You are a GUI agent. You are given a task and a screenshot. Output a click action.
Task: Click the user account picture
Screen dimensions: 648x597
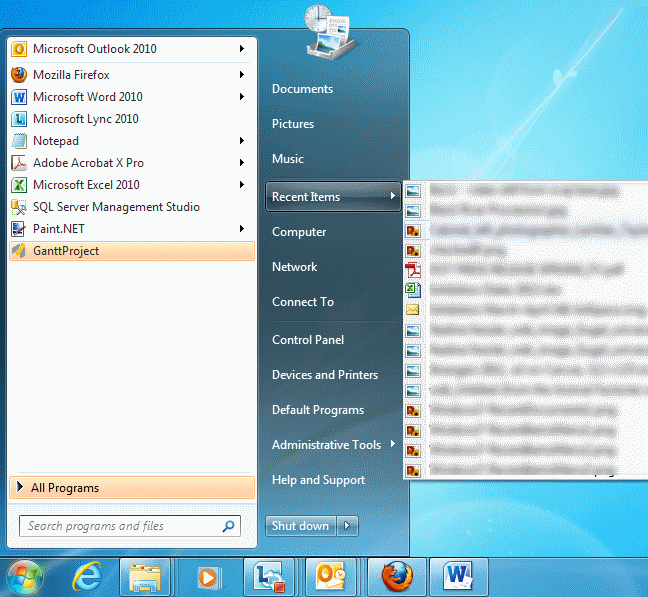(329, 31)
